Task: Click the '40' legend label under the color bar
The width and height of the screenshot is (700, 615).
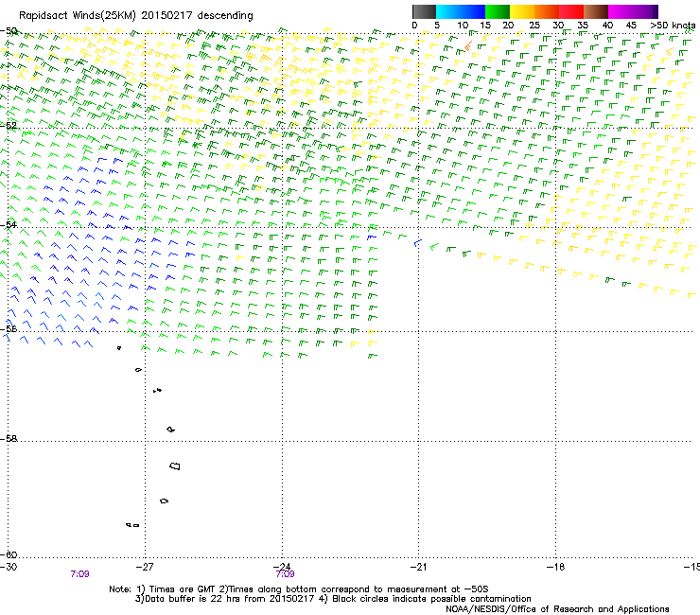Action: (x=607, y=26)
